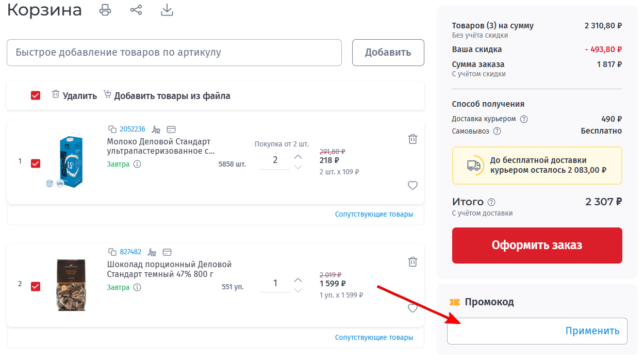
Task: Uncheck the milk item checkbox
Action: pos(36,163)
